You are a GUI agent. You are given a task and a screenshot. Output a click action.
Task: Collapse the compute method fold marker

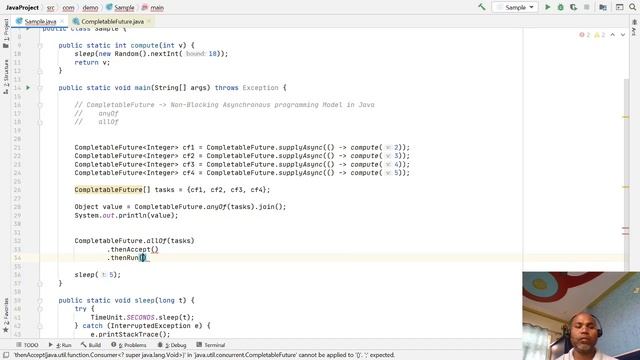pos(40,45)
